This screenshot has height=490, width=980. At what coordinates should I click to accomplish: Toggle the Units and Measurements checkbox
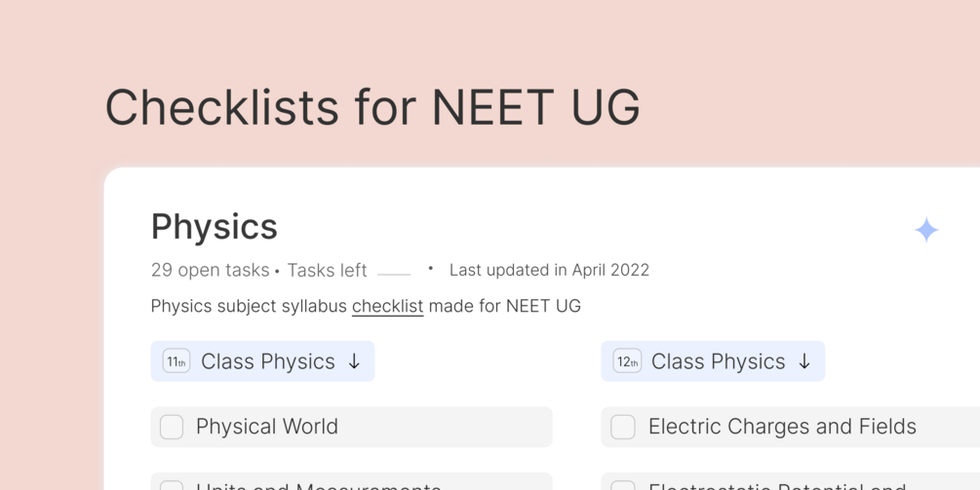click(172, 485)
